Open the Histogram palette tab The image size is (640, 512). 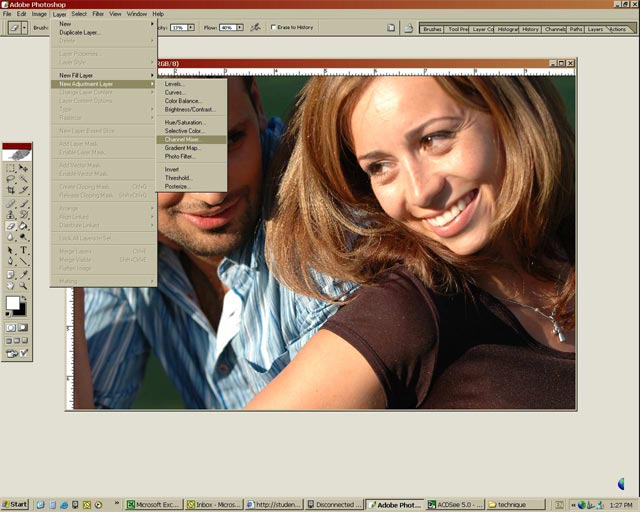coord(507,29)
